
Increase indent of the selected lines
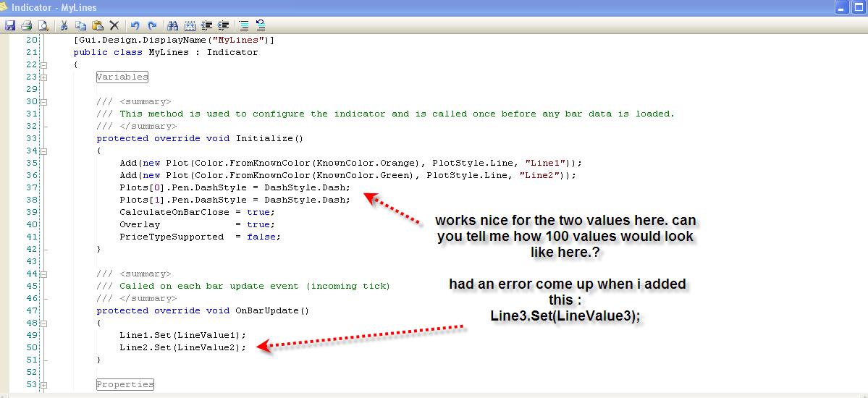(x=224, y=25)
